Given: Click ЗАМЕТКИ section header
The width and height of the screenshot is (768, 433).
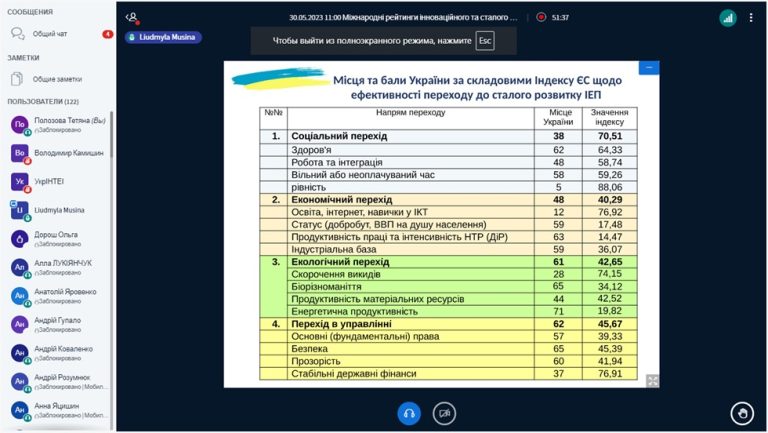Looking at the screenshot, I should coord(23,58).
